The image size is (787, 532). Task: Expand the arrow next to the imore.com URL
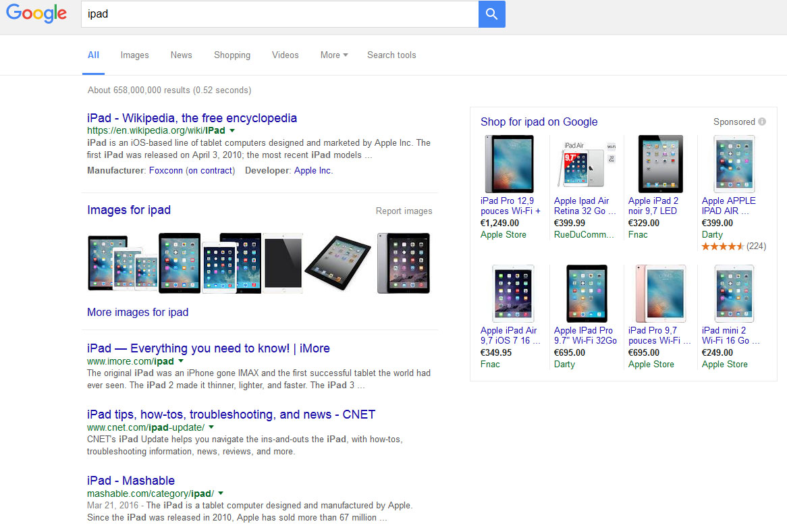click(x=181, y=361)
